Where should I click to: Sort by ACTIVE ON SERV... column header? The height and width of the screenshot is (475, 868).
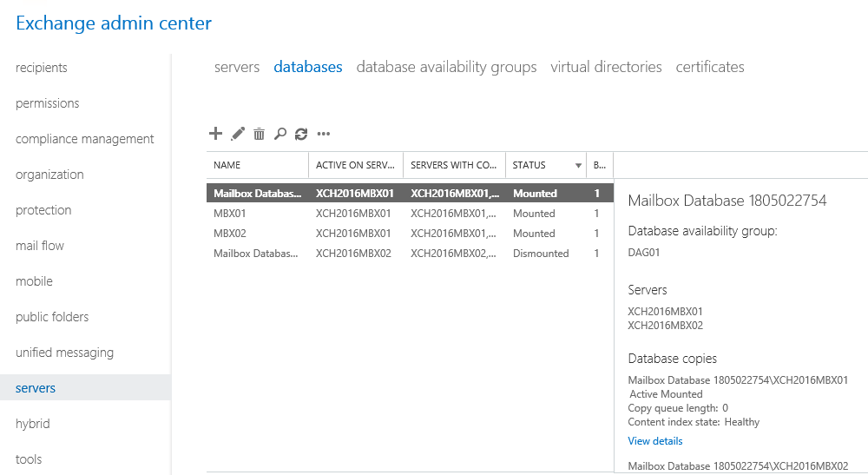(356, 165)
